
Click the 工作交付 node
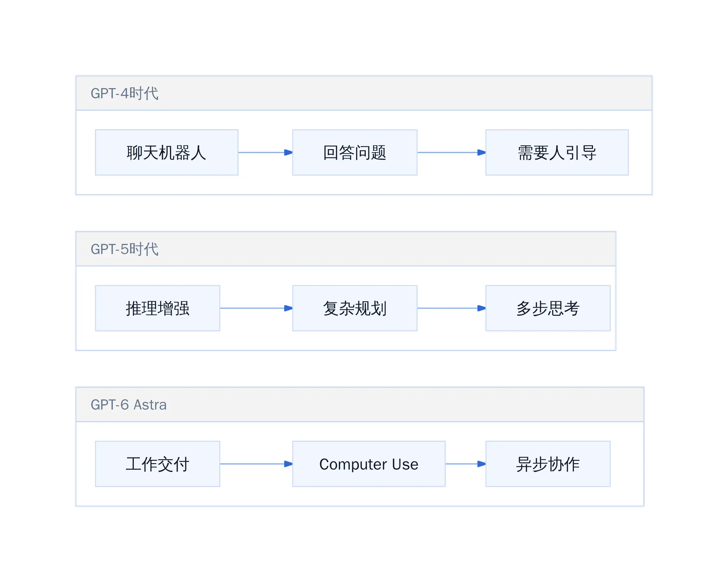pyautogui.click(x=157, y=464)
